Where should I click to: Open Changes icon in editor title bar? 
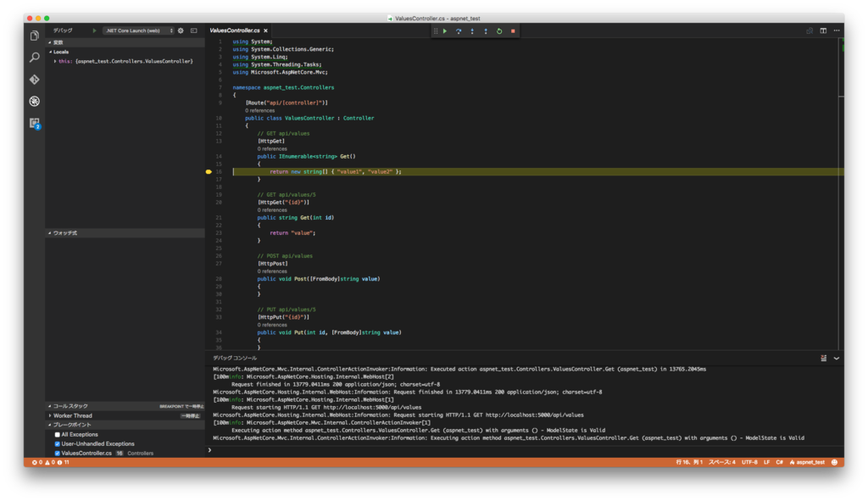810,31
